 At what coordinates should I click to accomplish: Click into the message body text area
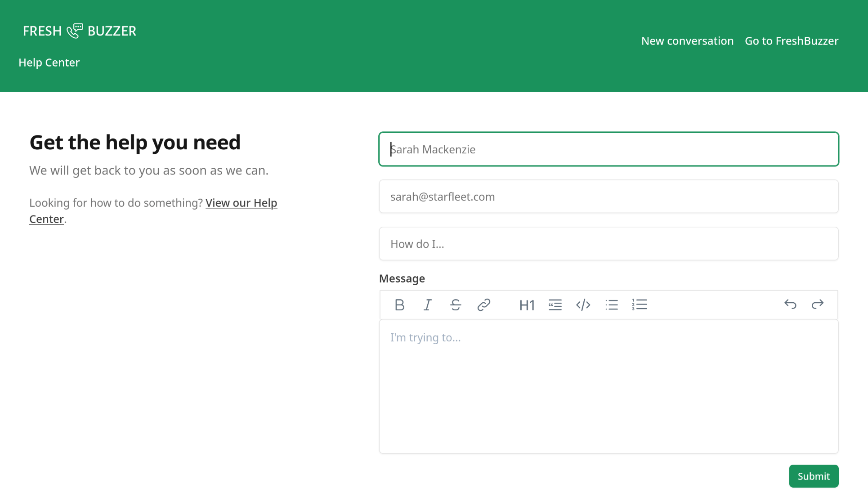tap(608, 387)
